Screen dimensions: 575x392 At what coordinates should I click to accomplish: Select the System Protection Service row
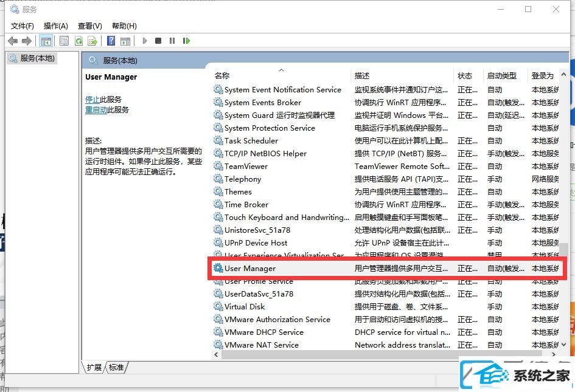tap(386, 128)
